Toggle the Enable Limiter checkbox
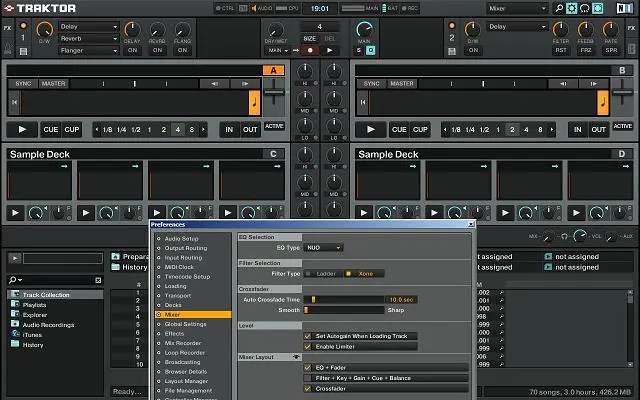640x400 pixels. pos(308,345)
